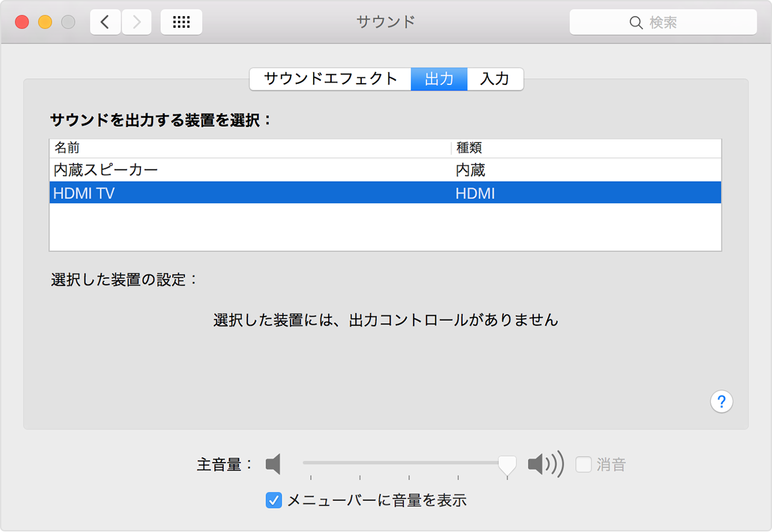Click the 種類 column header
The height and width of the screenshot is (532, 772).
(586, 148)
